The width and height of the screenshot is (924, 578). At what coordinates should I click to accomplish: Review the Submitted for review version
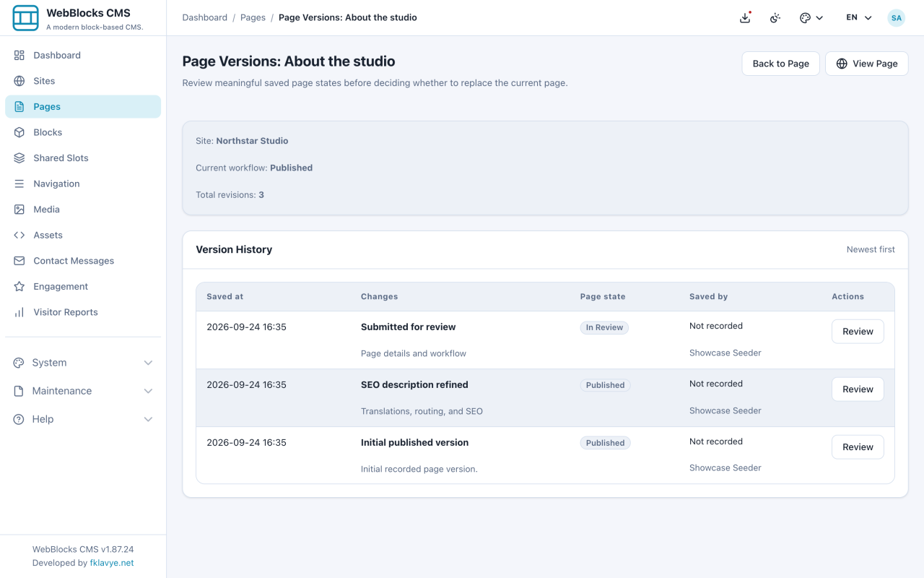tap(858, 332)
